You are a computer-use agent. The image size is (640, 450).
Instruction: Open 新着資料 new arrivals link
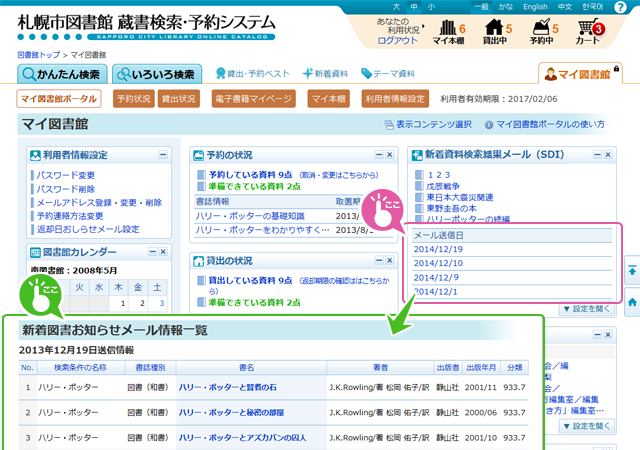pyautogui.click(x=325, y=74)
